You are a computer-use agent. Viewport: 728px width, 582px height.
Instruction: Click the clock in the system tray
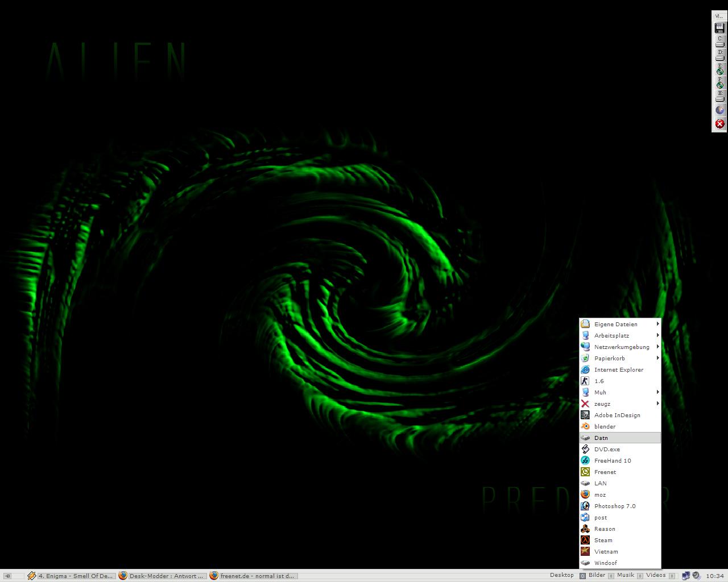coord(715,576)
